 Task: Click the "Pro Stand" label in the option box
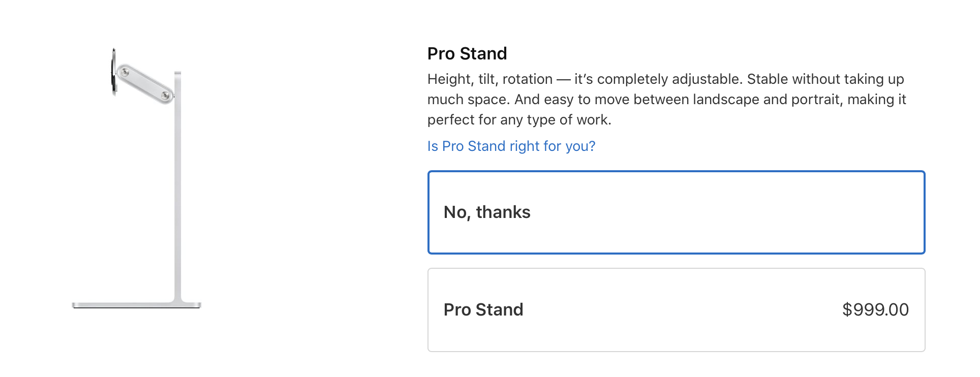click(483, 310)
